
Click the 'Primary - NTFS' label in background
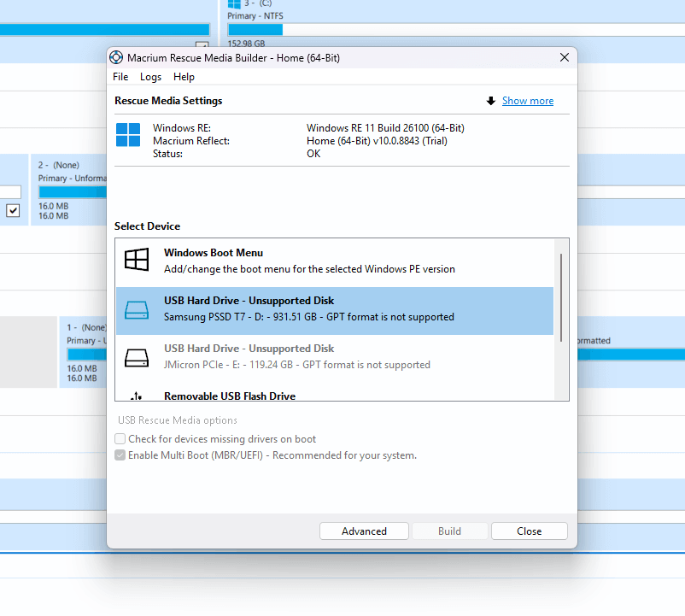(255, 15)
